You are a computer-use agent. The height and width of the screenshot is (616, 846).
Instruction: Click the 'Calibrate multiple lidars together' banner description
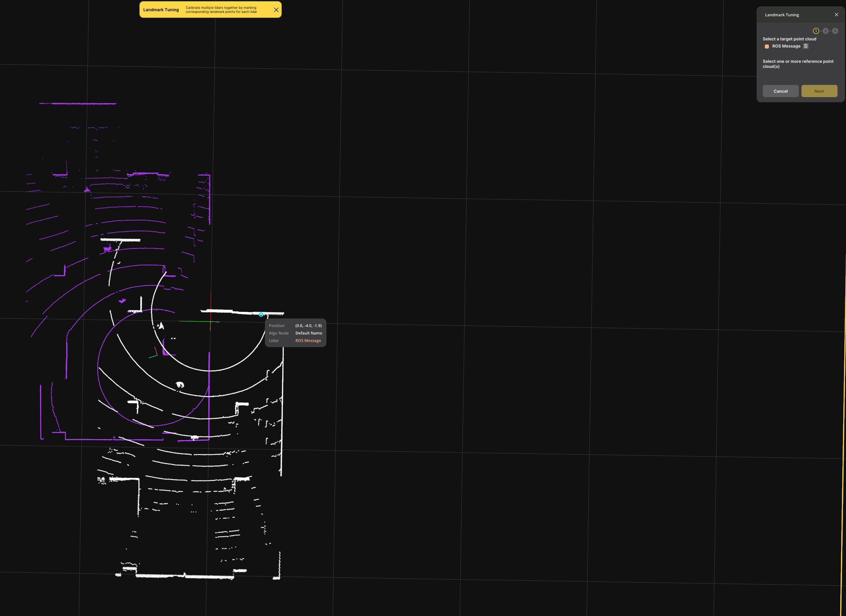pos(221,10)
